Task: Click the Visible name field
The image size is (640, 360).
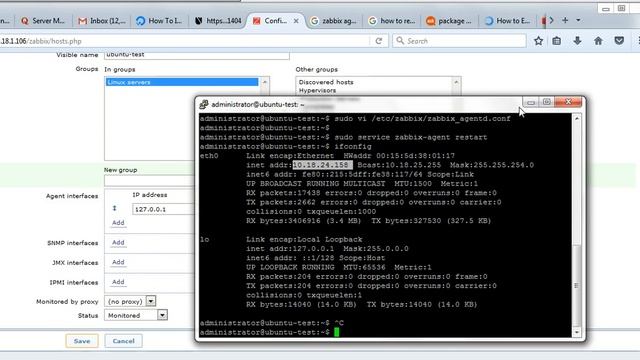Action: 197,55
